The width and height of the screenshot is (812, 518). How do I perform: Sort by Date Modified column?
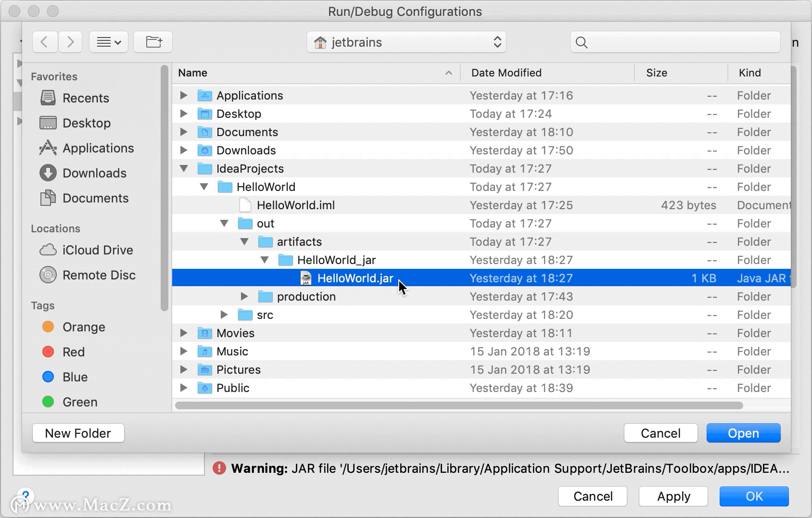(547, 73)
